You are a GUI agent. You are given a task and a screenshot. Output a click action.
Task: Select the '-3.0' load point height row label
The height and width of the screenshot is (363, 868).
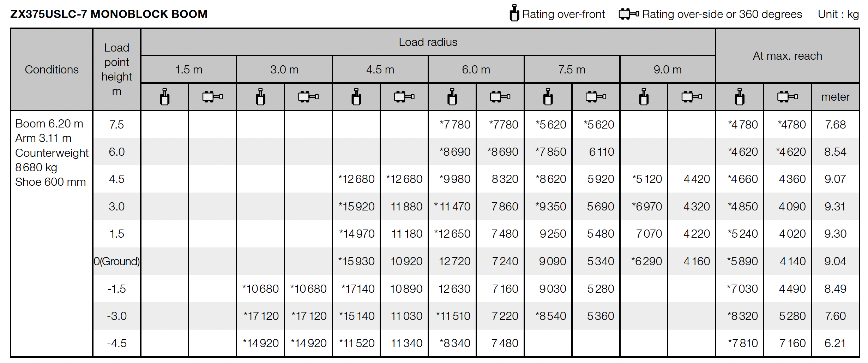117,316
